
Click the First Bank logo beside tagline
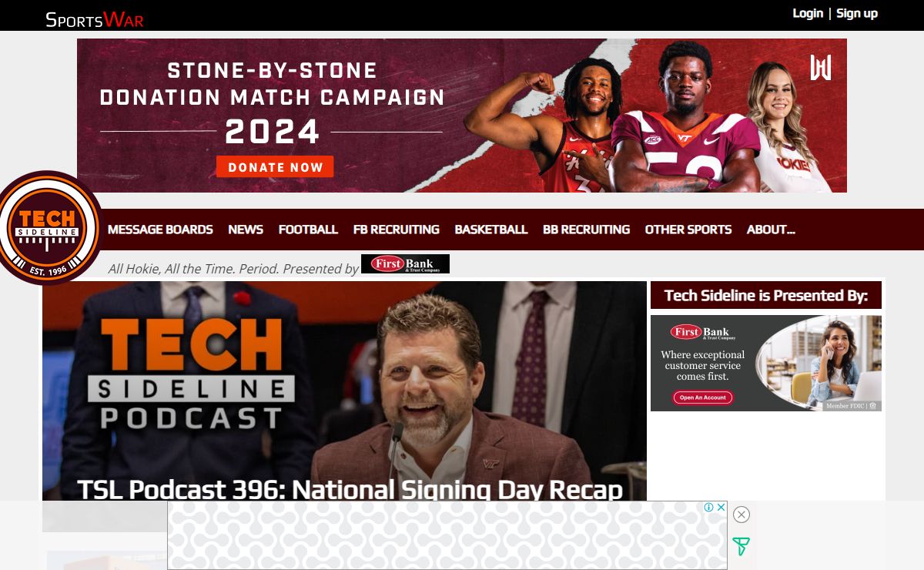pos(405,264)
